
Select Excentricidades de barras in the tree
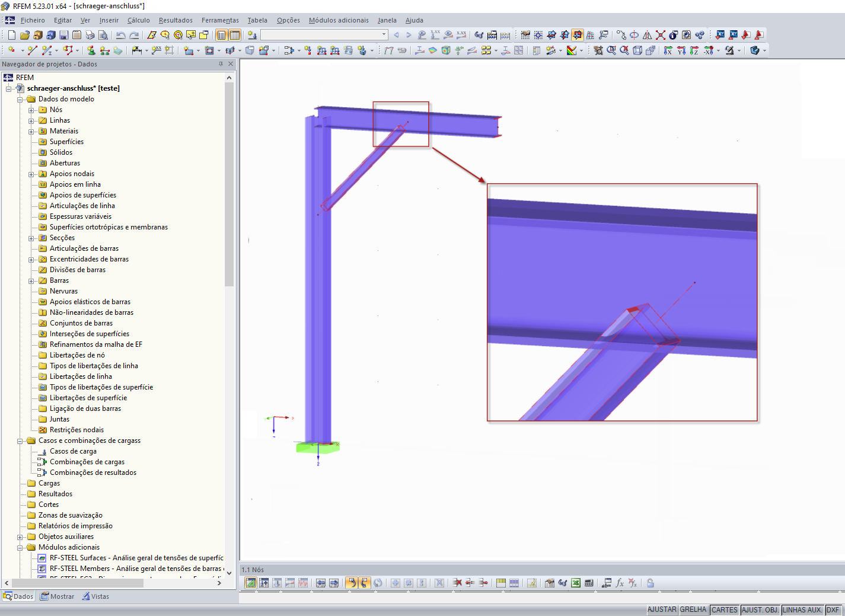coord(89,259)
